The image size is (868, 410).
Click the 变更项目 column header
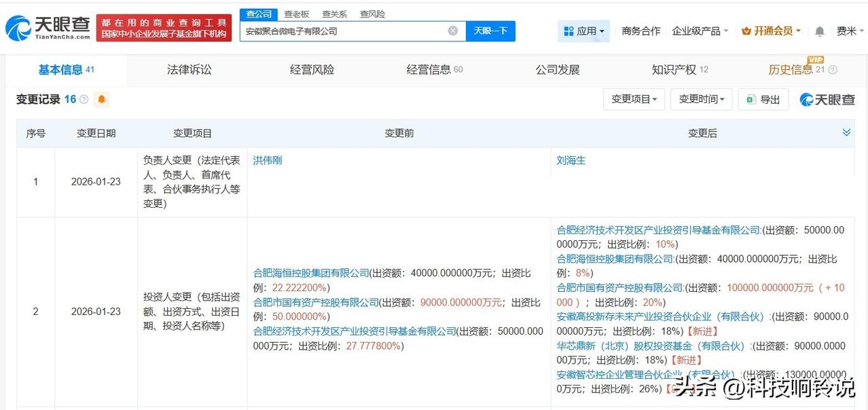pos(192,134)
